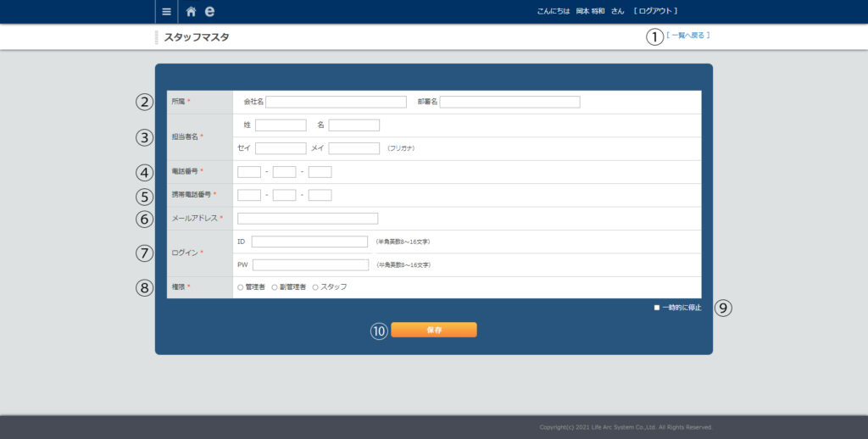This screenshot has height=439, width=868.
Task: Click the login ID input field
Action: [x=309, y=242]
